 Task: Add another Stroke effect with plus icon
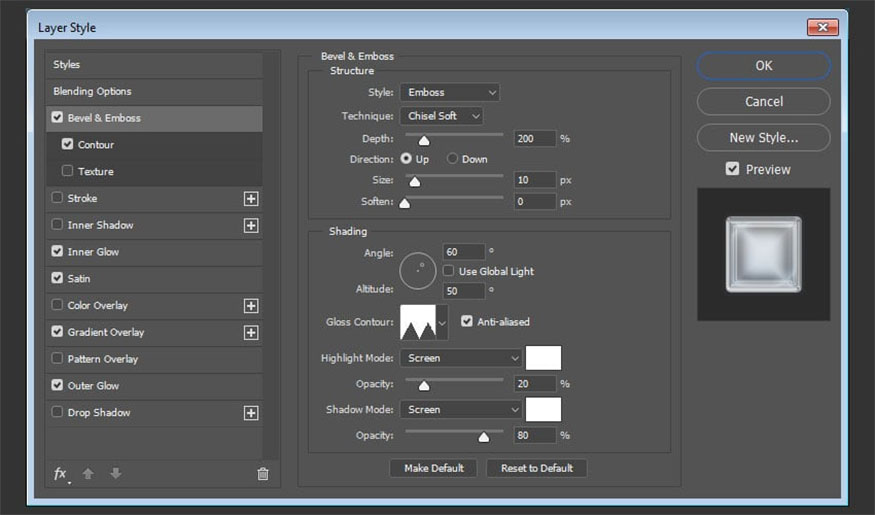[x=251, y=199]
